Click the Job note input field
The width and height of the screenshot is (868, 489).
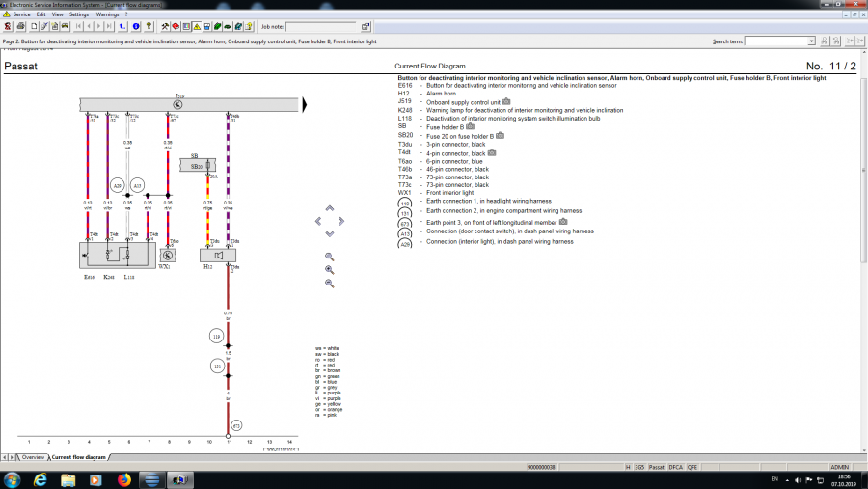pyautogui.click(x=320, y=27)
